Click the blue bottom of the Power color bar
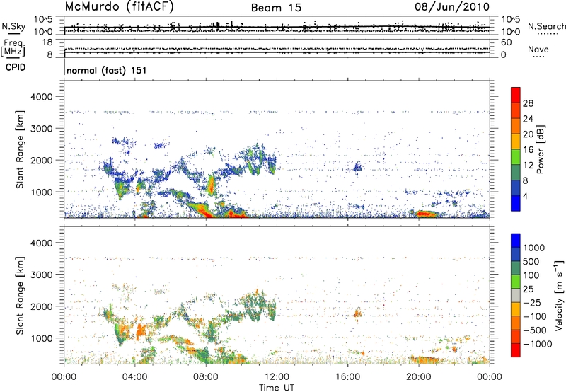 (516, 203)
